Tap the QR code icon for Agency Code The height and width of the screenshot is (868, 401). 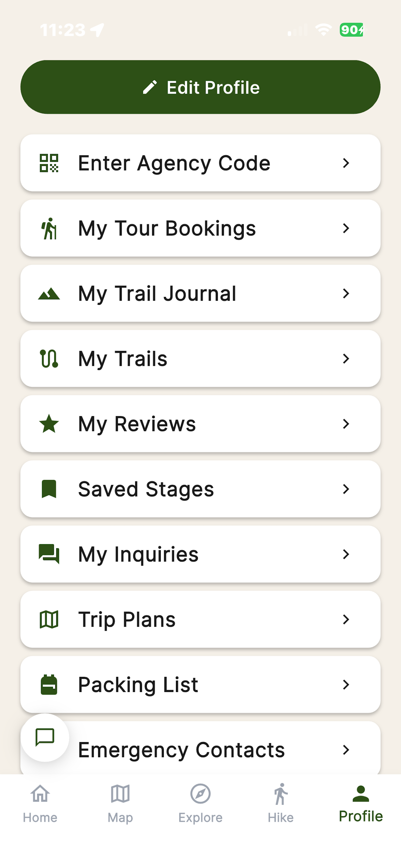click(49, 163)
